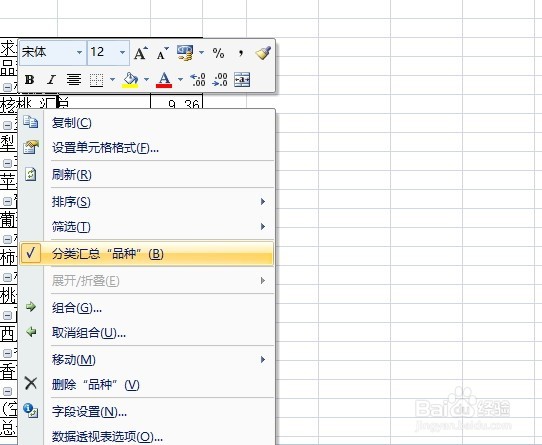
Task: Choose 复制(C) from context menu
Action: click(x=147, y=123)
